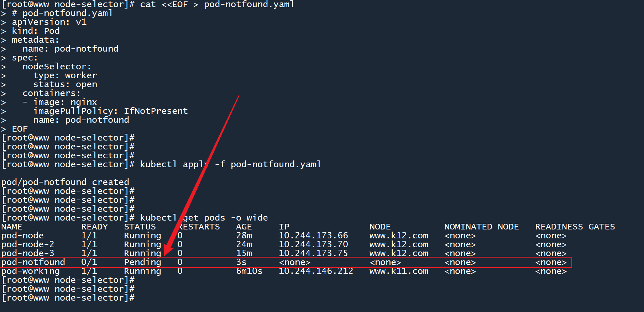This screenshot has width=644, height=312.
Task: Click the 0/1 READY value for pod-notfound
Action: click(x=89, y=262)
